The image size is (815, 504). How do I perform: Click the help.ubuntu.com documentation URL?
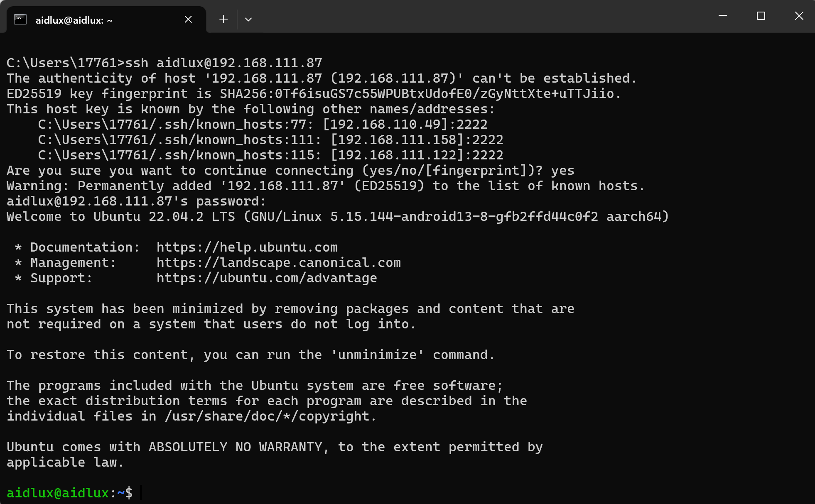[247, 247]
